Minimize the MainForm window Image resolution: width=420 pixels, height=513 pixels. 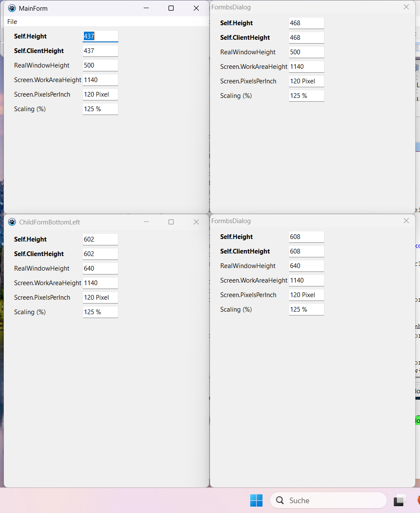pos(146,8)
